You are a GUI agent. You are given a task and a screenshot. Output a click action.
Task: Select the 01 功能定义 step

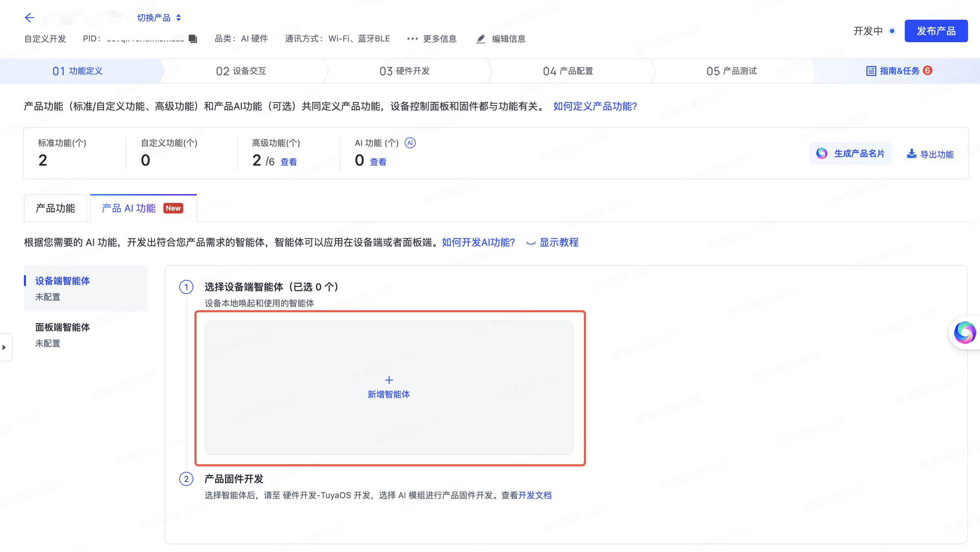pyautogui.click(x=78, y=71)
